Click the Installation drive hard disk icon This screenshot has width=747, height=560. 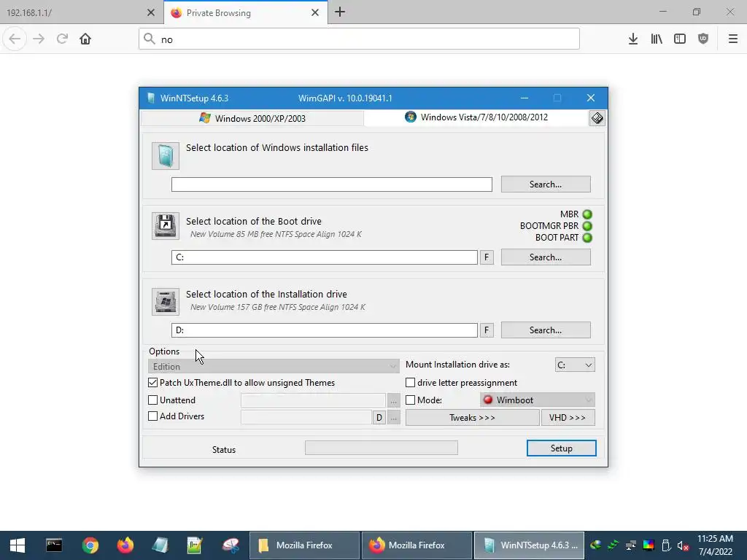166,301
